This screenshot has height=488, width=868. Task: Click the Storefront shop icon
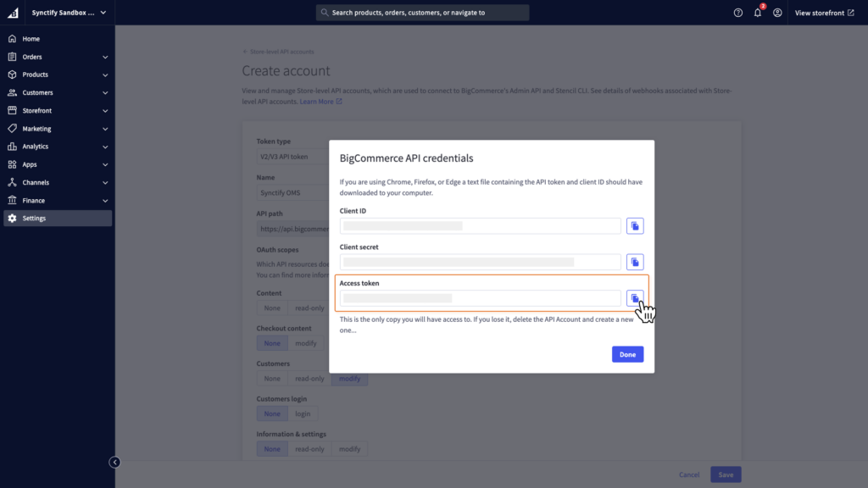point(12,110)
